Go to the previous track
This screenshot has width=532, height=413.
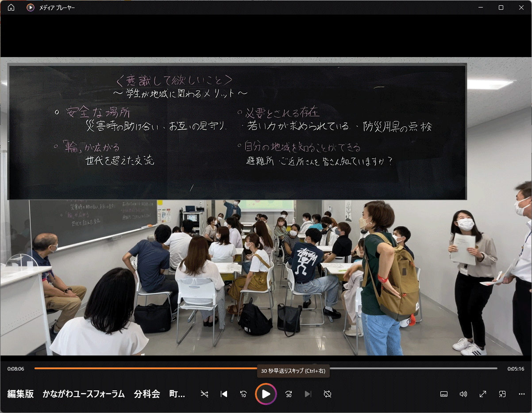(x=224, y=394)
